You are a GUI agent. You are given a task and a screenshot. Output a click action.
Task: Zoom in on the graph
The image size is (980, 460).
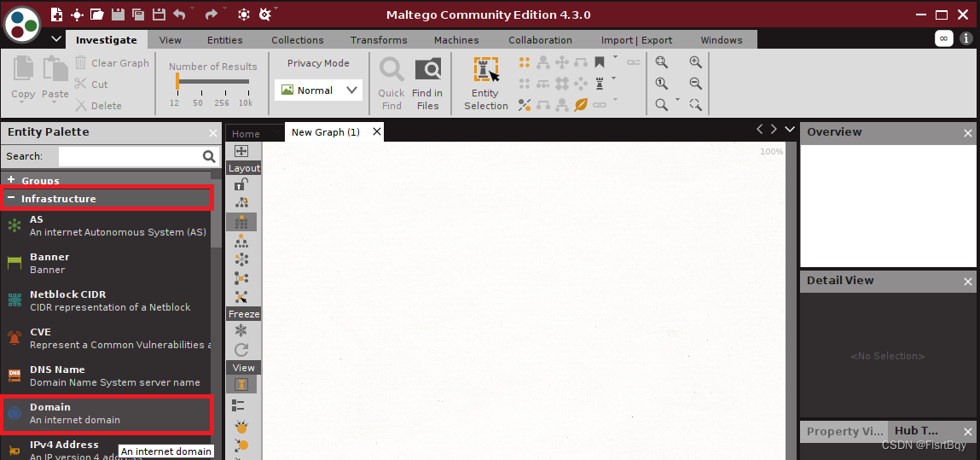click(695, 62)
